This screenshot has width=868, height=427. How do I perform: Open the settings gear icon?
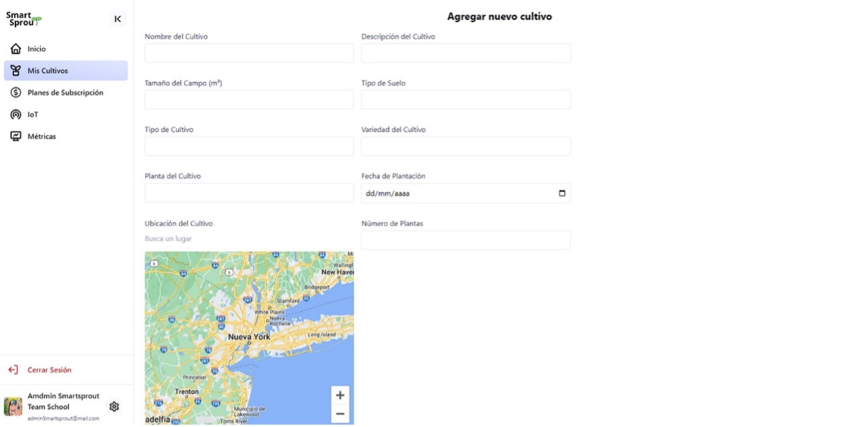(x=114, y=407)
